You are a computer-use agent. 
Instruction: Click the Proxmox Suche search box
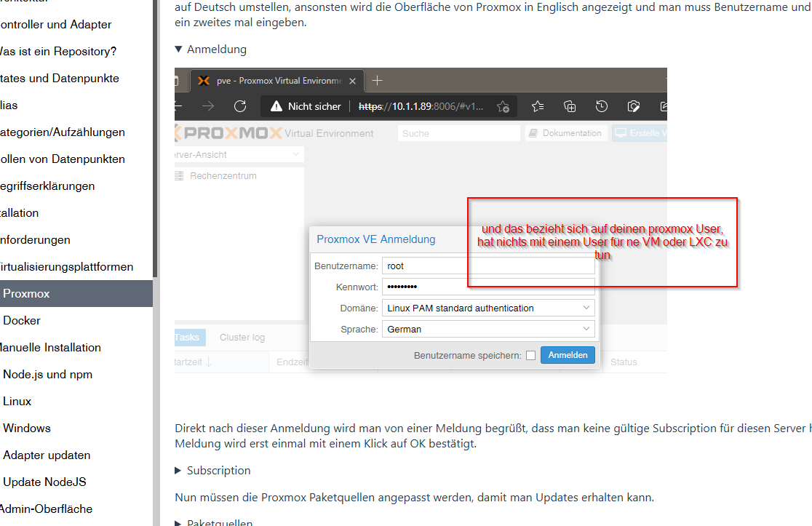459,134
